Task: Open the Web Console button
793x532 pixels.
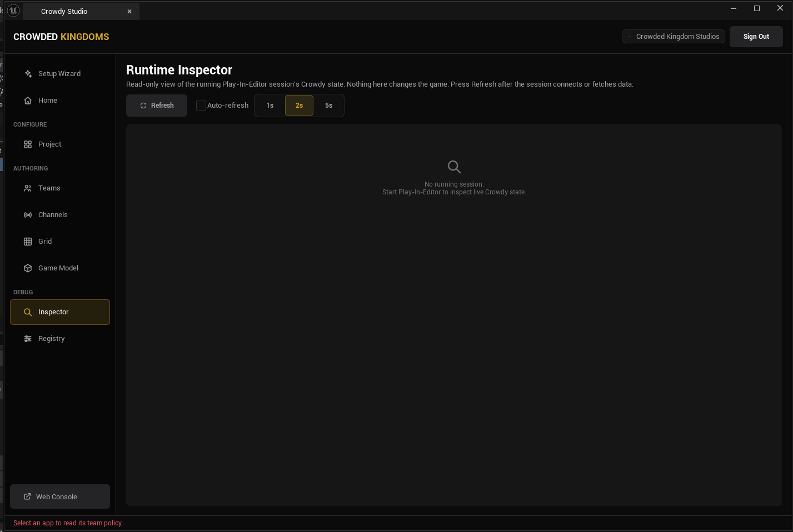Action: pos(60,496)
